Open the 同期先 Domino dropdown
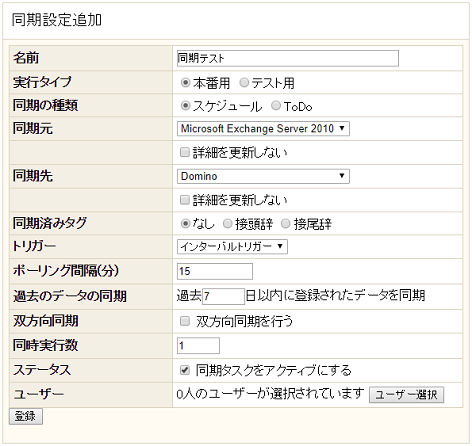The width and height of the screenshot is (472, 446). tap(263, 176)
